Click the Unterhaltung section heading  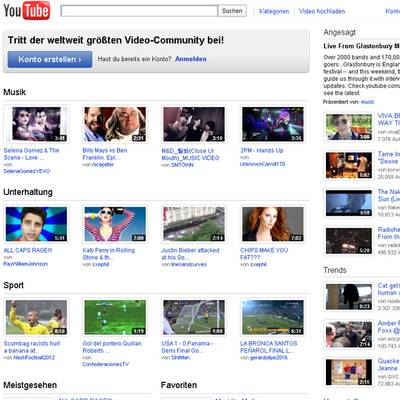point(28,192)
